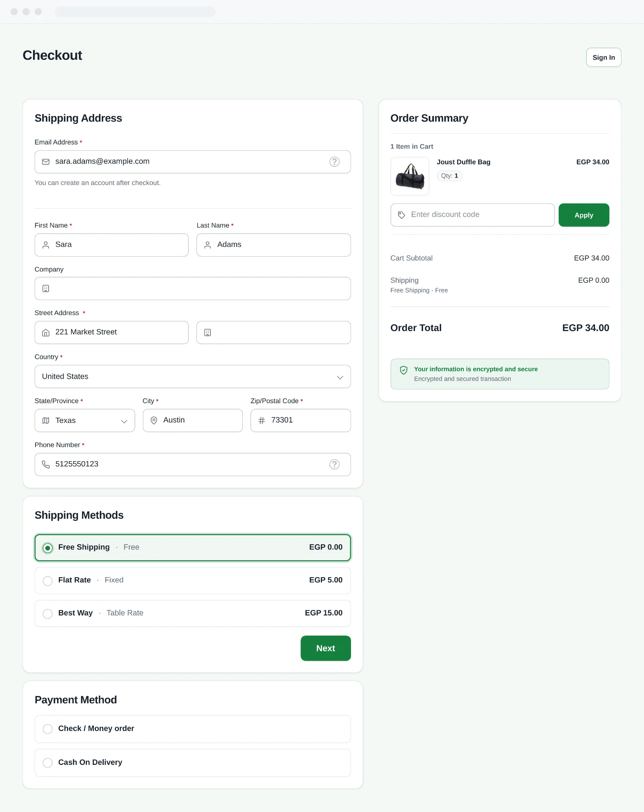Choose the Best Way shipping radio button
This screenshot has width=644, height=812.
47,614
